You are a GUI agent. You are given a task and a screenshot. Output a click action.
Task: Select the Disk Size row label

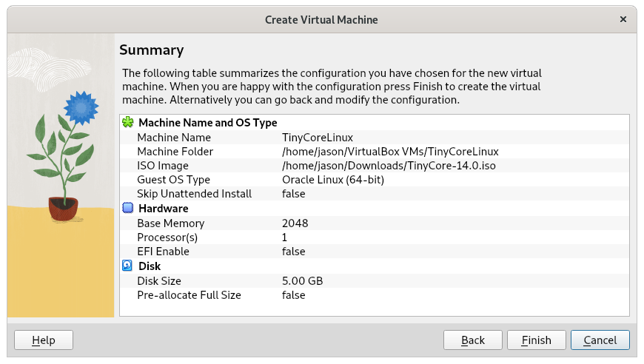[x=159, y=281]
